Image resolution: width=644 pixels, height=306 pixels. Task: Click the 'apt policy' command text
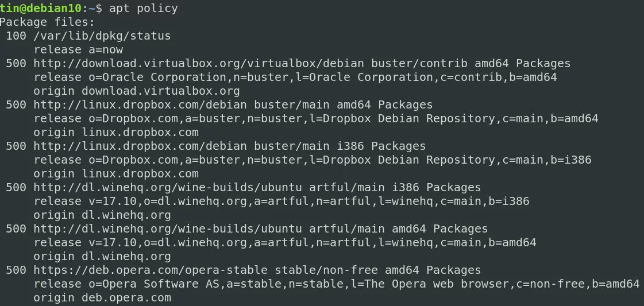[x=144, y=9]
